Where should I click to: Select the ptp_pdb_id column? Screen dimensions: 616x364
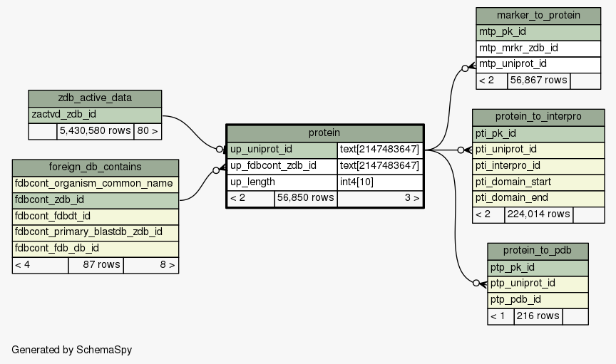click(x=538, y=301)
